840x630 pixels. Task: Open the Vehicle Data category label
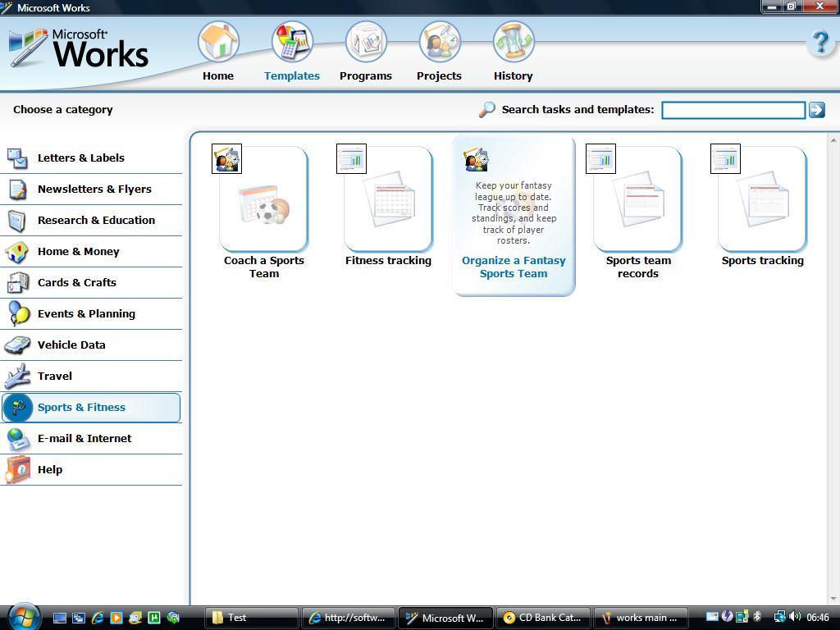pyautogui.click(x=71, y=345)
